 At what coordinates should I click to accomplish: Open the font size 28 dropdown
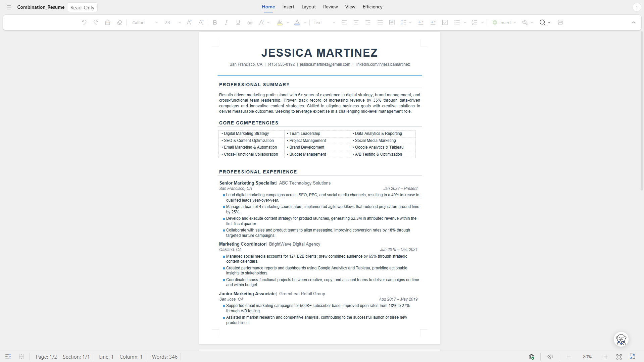click(x=173, y=22)
